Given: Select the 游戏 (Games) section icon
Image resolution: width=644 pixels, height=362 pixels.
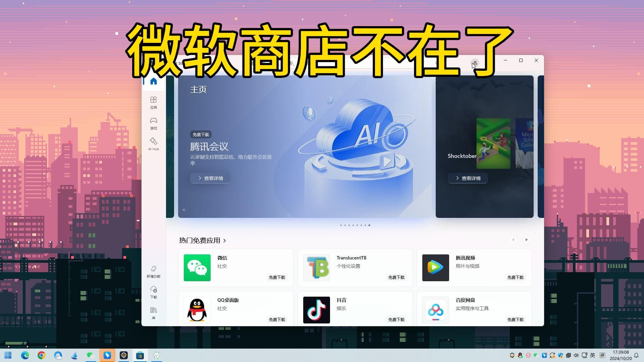Looking at the screenshot, I should click(154, 123).
